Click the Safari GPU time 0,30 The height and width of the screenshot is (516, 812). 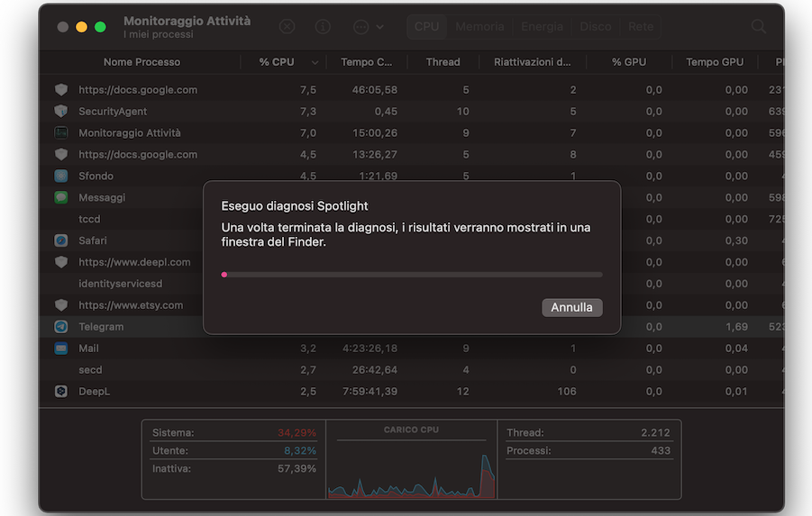pos(736,240)
